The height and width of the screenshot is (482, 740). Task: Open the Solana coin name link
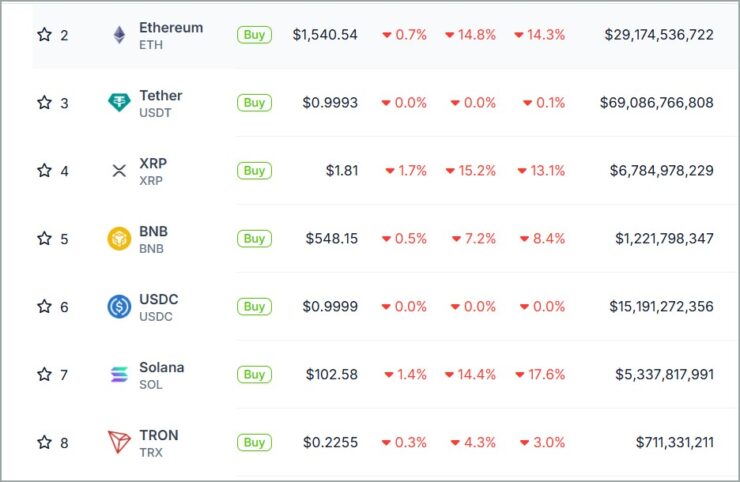click(161, 367)
